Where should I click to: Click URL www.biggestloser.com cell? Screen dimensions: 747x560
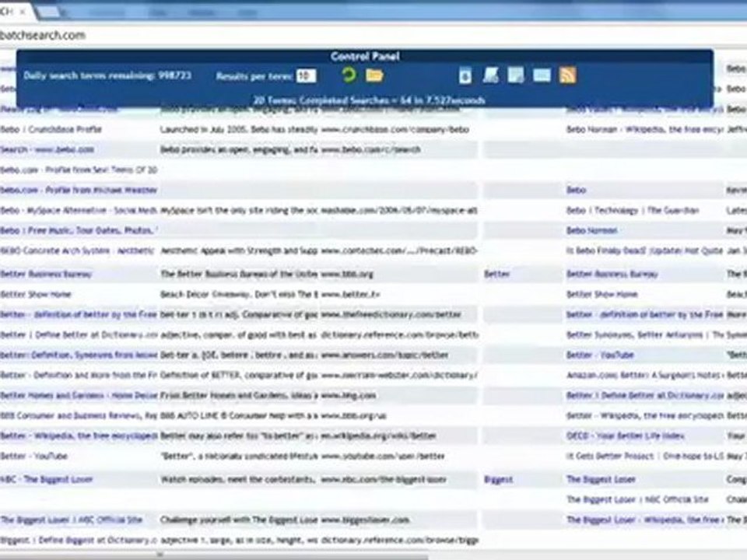366,520
